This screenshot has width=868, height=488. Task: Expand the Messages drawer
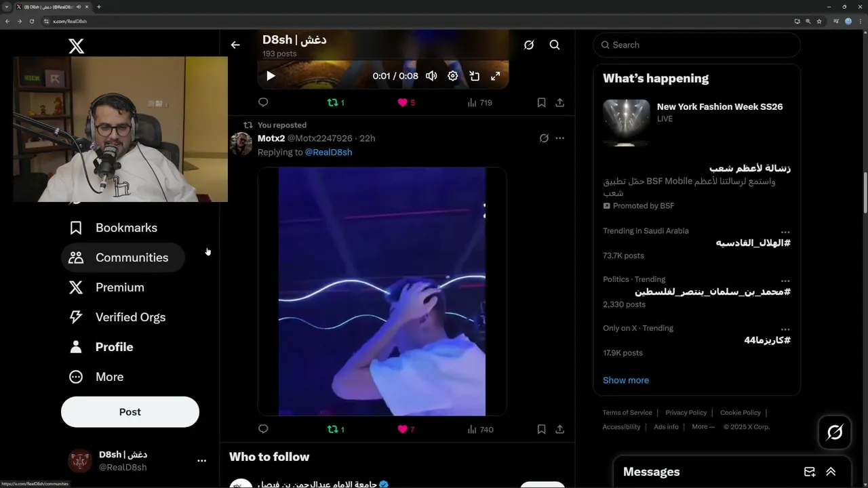coord(831,472)
